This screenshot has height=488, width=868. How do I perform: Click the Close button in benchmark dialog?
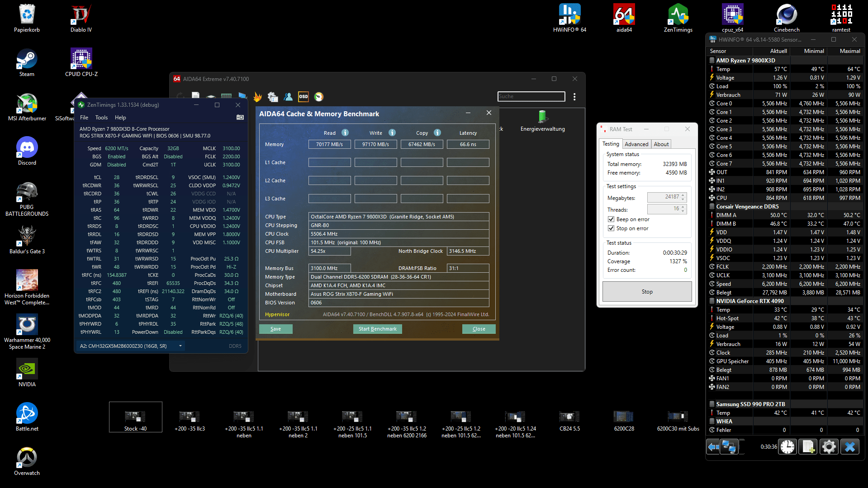(479, 329)
